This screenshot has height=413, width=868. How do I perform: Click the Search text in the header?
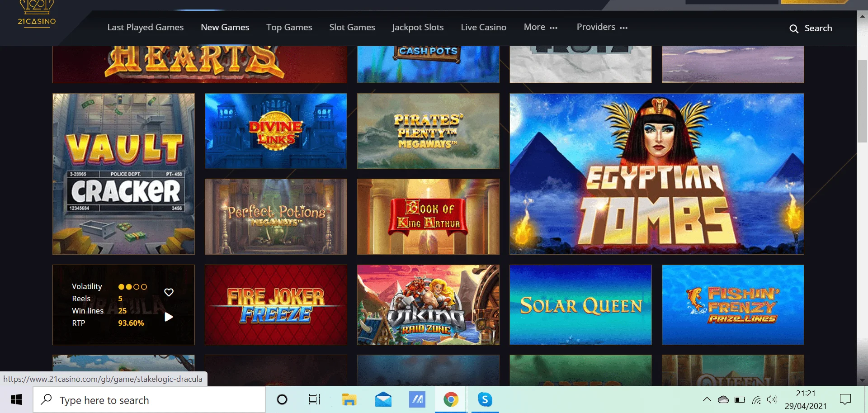coord(818,28)
